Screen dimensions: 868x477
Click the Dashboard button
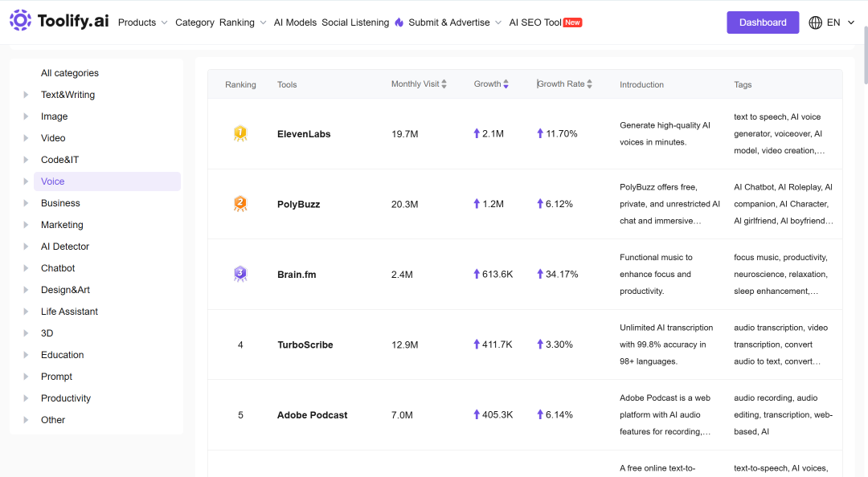tap(763, 22)
